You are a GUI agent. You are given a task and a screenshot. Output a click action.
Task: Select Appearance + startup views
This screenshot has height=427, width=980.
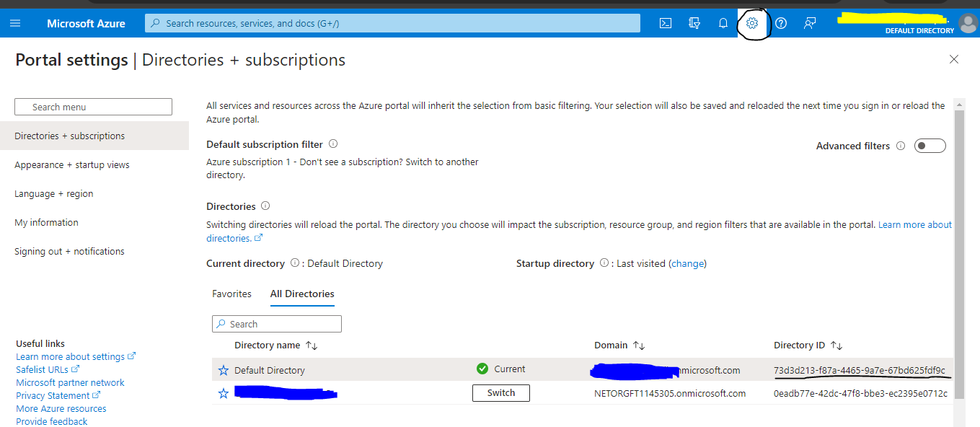click(x=72, y=164)
